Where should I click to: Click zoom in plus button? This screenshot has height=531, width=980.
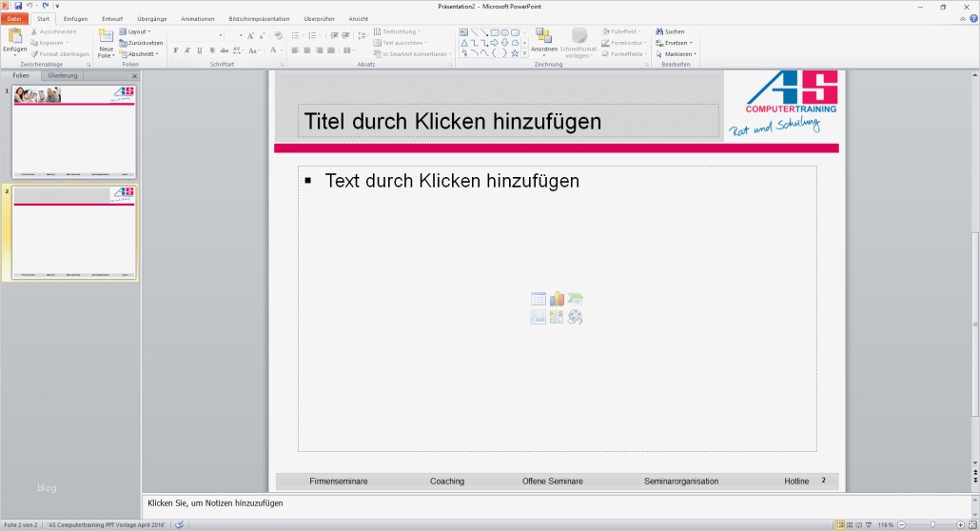961,524
